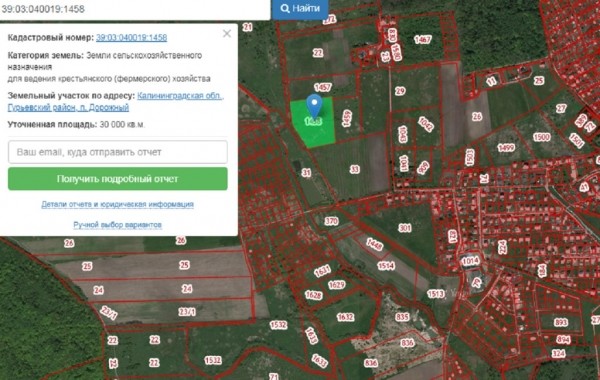This screenshot has width=600, height=380.
Task: Select parcel labeled 11
Action: (491, 81)
